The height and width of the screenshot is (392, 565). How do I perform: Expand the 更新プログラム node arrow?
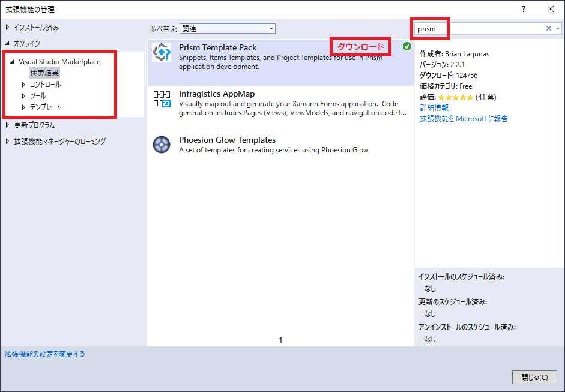click(x=7, y=125)
